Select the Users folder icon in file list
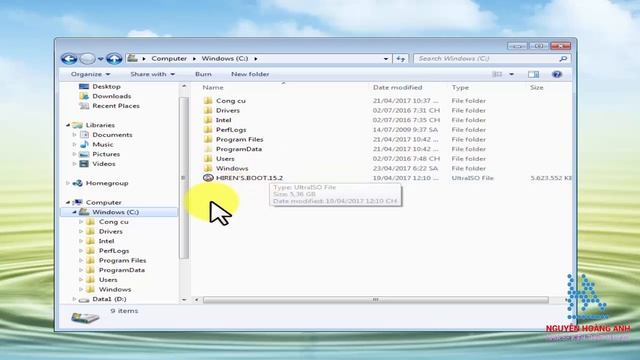The image size is (640, 360). coord(208,159)
